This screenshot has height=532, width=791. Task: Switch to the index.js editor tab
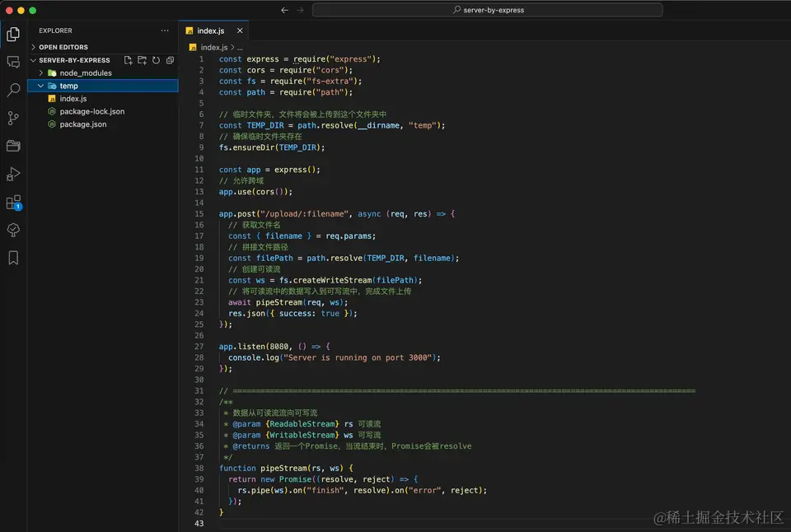(x=214, y=30)
